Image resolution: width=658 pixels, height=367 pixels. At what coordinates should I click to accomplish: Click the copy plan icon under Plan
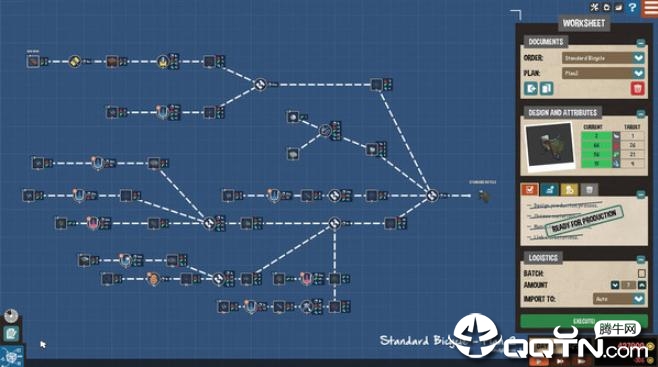(546, 88)
